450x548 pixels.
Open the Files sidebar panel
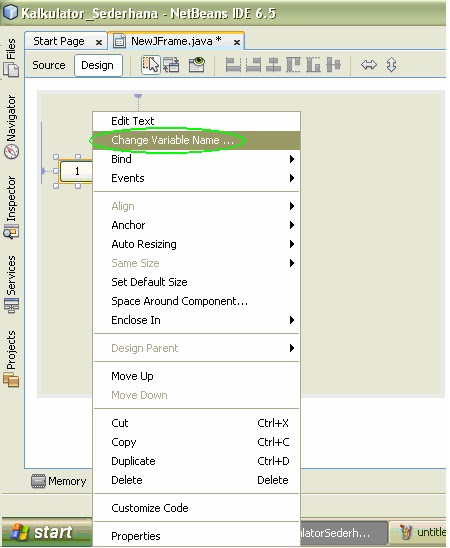coord(11,57)
